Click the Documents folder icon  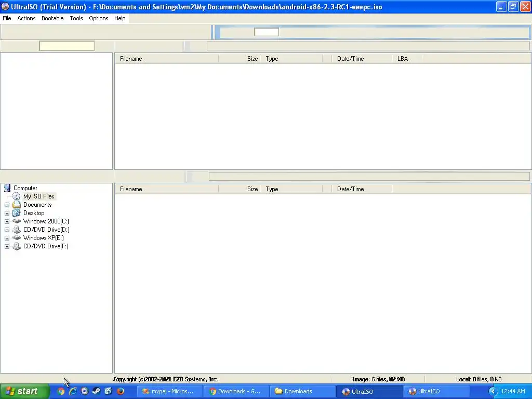pos(16,205)
